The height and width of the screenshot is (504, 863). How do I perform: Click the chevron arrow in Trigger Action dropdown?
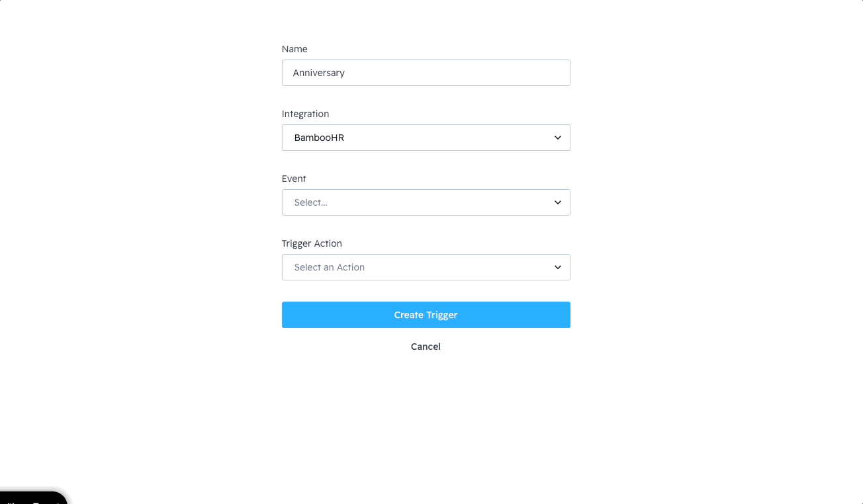click(557, 267)
